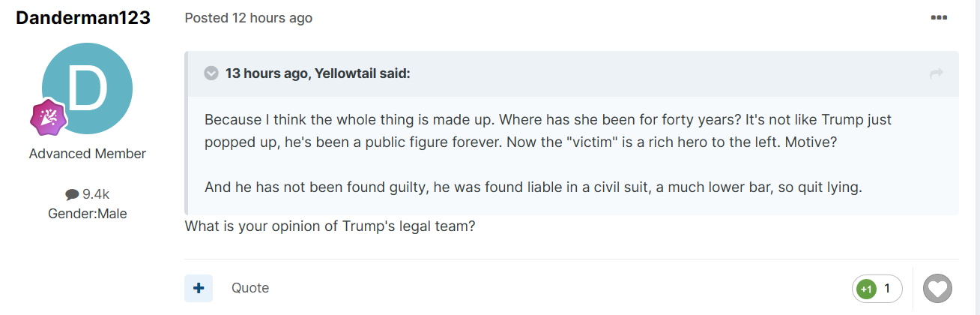Open the post options ellipsis menu
This screenshot has width=980, height=315.
coord(939,18)
